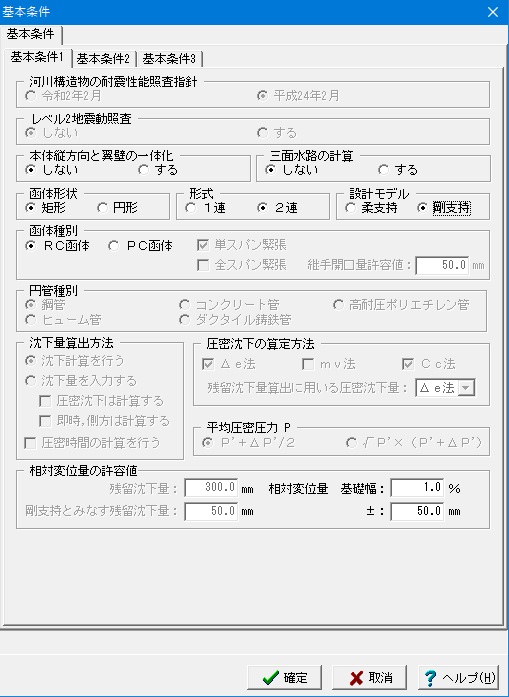Image resolution: width=509 pixels, height=697 pixels.
Task: Click the ± relative displacement input field
Action: click(417, 511)
